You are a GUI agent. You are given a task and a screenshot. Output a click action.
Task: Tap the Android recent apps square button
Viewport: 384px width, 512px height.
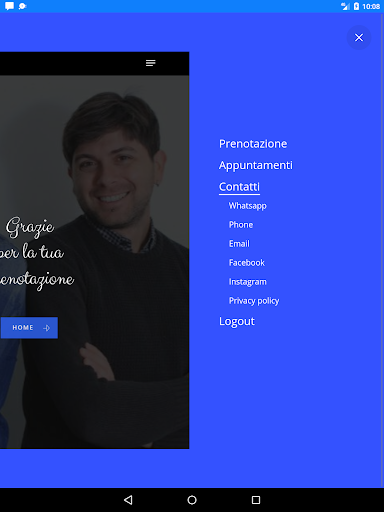[256, 500]
